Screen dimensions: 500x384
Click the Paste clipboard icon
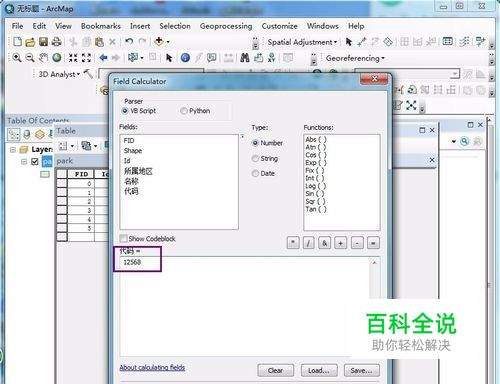[x=99, y=42]
